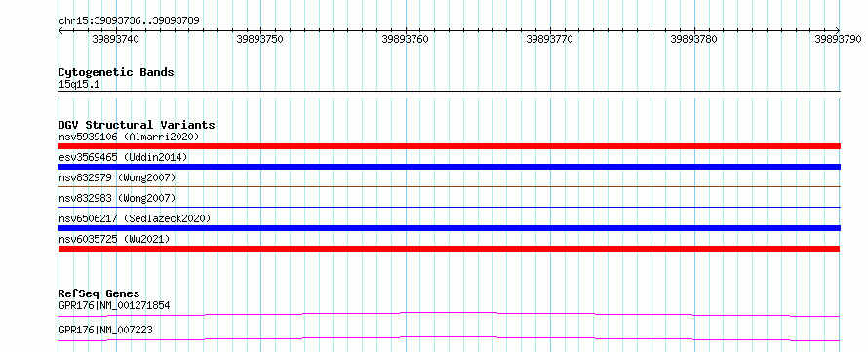Open variant esv3569465 (Uddin2014) label
The image size is (868, 352).
123,157
